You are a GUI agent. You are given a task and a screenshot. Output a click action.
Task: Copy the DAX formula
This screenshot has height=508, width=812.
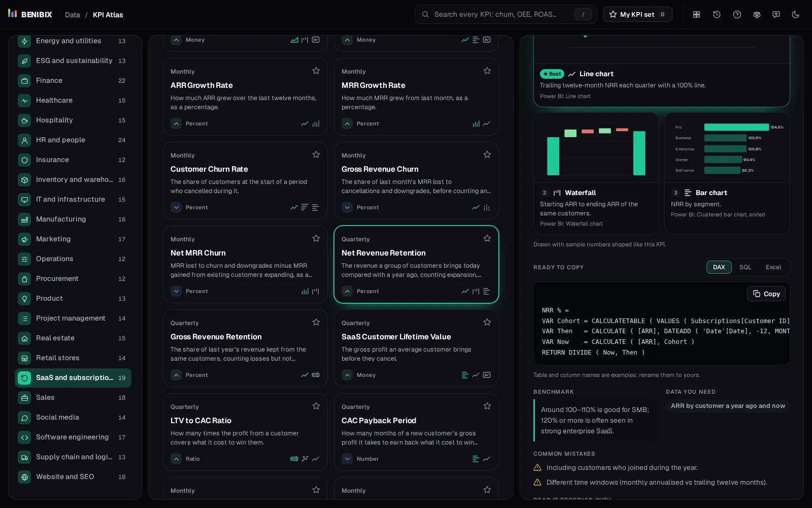(x=766, y=294)
